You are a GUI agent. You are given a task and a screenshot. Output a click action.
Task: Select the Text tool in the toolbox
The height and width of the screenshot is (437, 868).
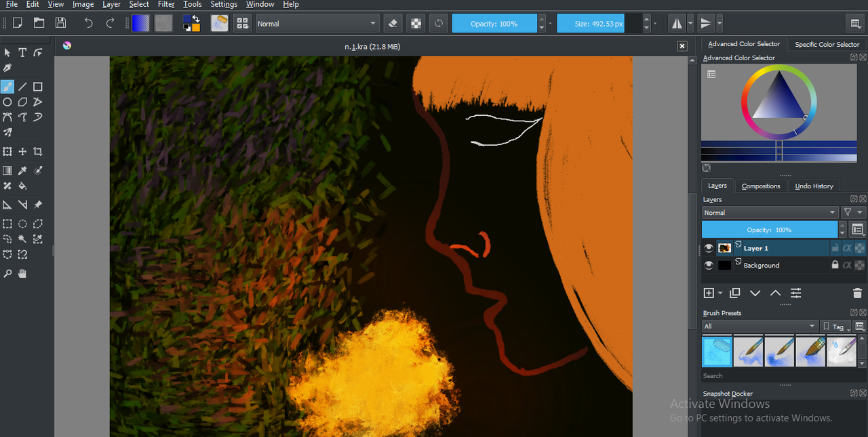pyautogui.click(x=22, y=52)
